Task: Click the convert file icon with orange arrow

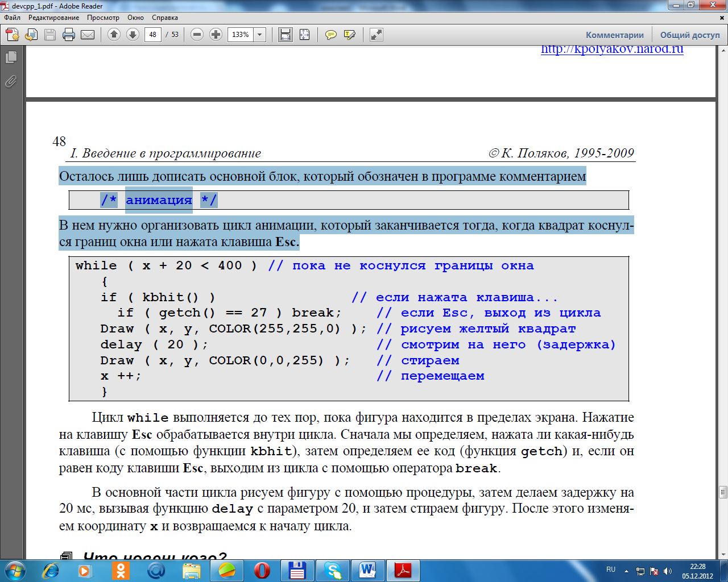Action: tap(31, 35)
